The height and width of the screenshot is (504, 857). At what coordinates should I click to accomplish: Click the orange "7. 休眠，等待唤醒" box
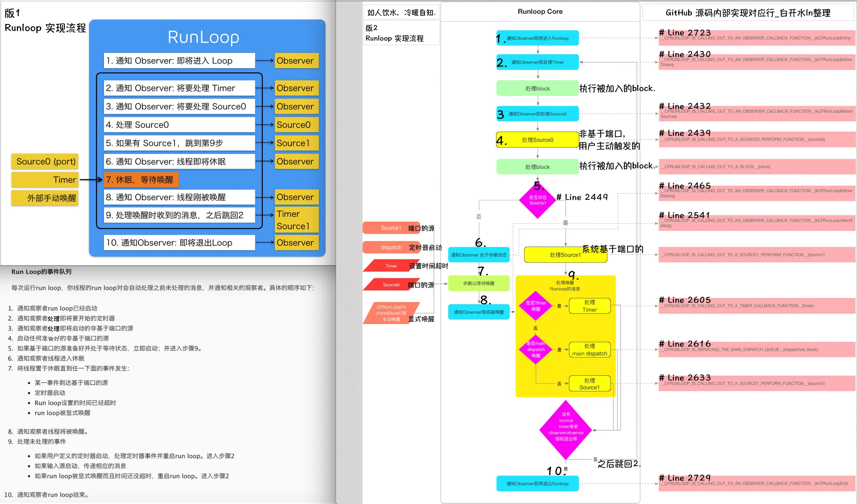coord(141,180)
